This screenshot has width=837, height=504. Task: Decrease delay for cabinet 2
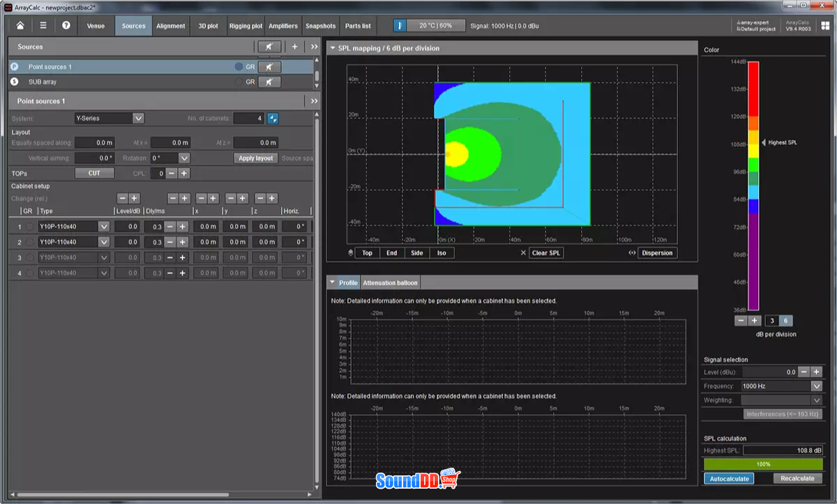pos(169,242)
